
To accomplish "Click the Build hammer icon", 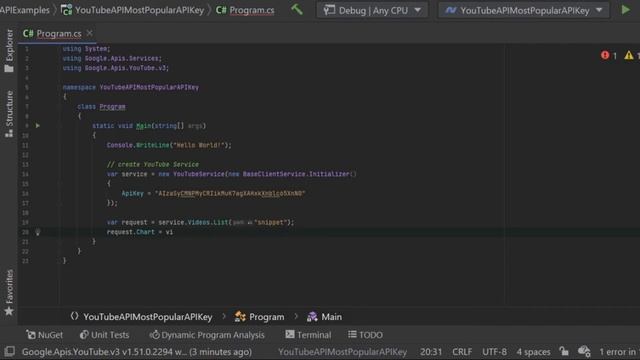I will 297,9.
